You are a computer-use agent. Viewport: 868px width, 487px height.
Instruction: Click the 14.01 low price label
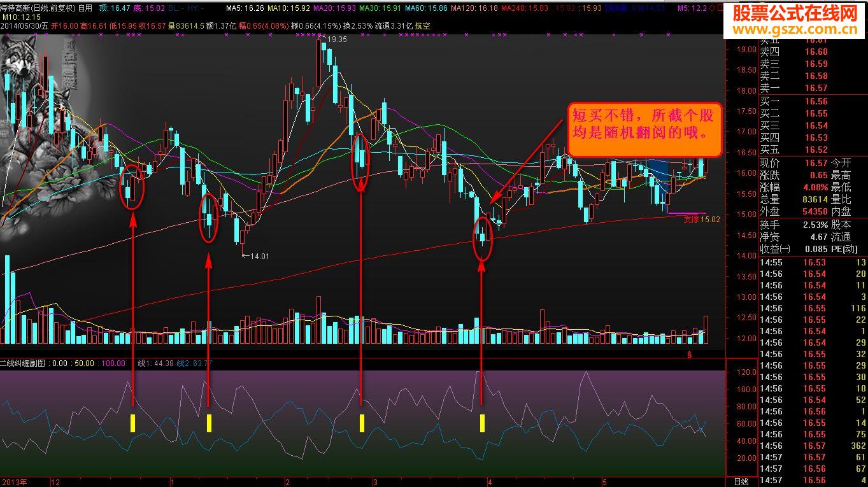coord(259,257)
